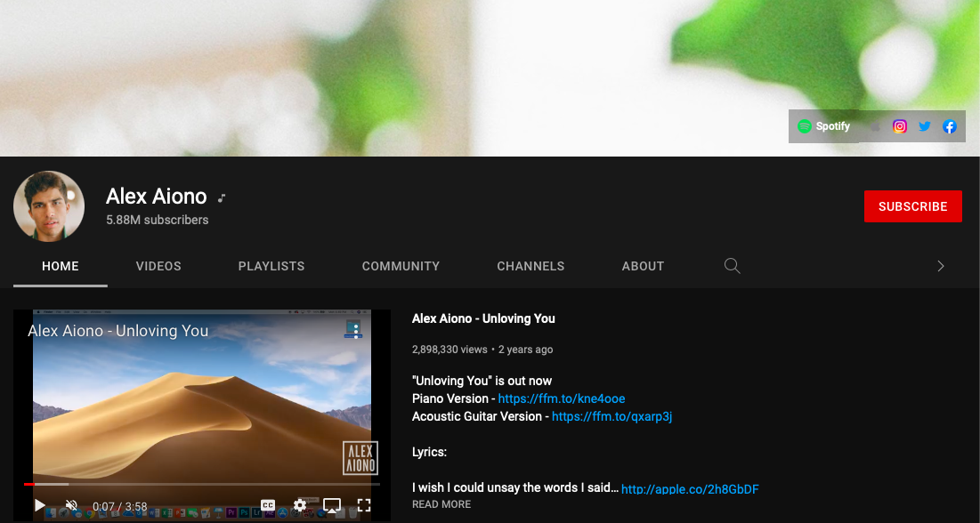Image resolution: width=980 pixels, height=523 pixels.
Task: Click the '2,898,330 views' text
Action: coord(450,350)
